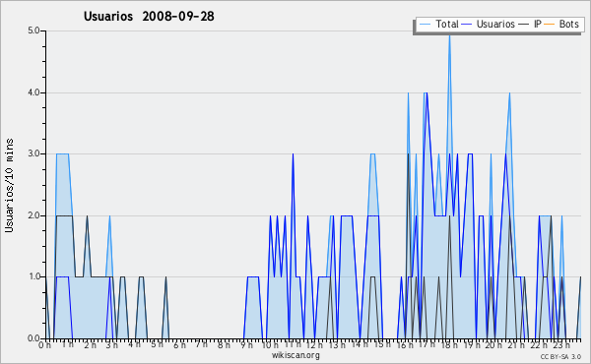Click the y-axis label 'Usuarios/10 mins'
Image resolution: width=591 pixels, height=364 pixels.
(x=9, y=185)
